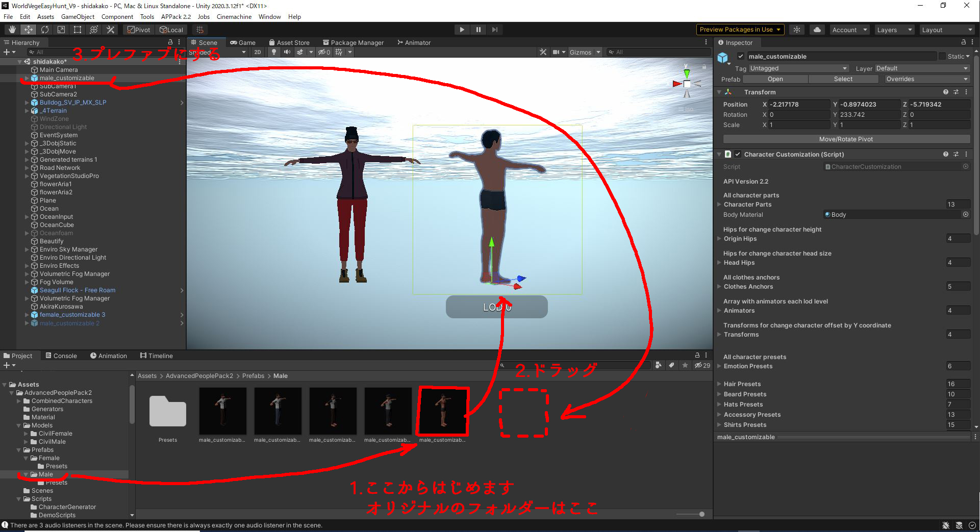Image resolution: width=980 pixels, height=532 pixels.
Task: Select the Hand tool for panning
Action: [11, 29]
